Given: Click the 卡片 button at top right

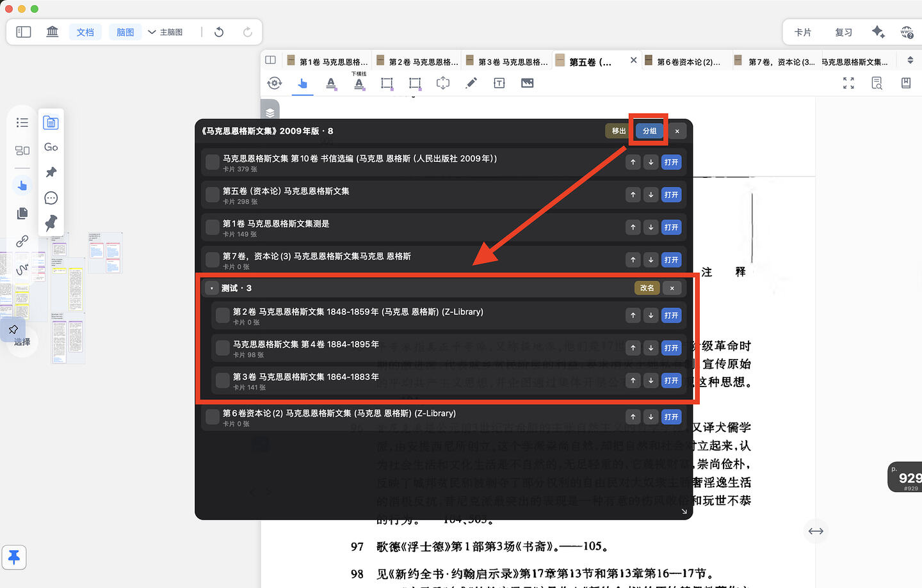Looking at the screenshot, I should pos(803,32).
